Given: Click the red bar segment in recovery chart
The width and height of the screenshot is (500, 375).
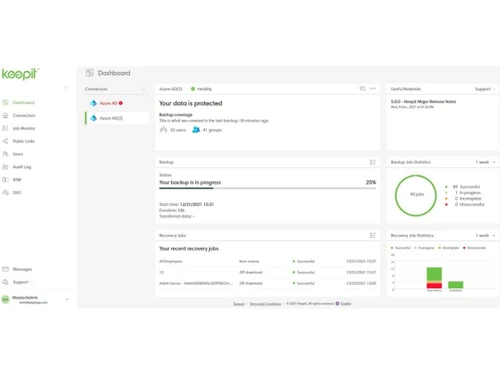Looking at the screenshot, I should pos(434,286).
